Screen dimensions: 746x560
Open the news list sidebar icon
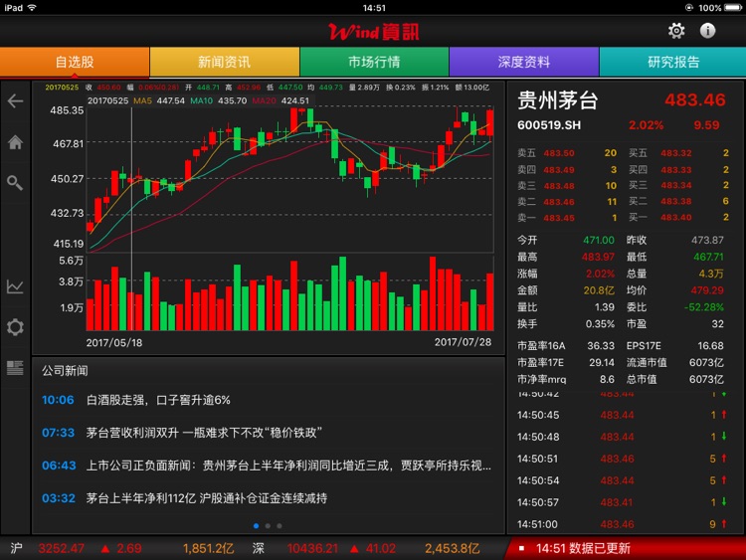tap(15, 368)
